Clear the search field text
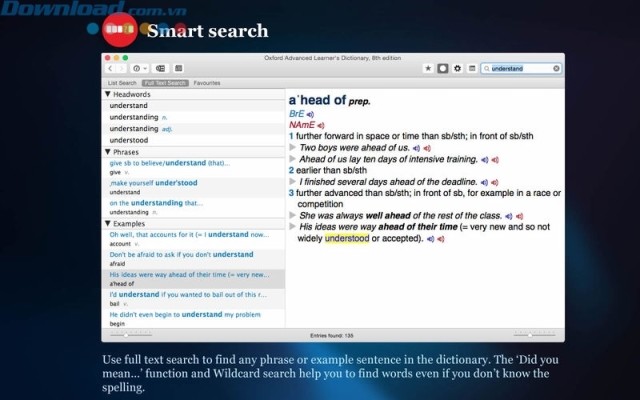The image size is (640, 400). 557,69
